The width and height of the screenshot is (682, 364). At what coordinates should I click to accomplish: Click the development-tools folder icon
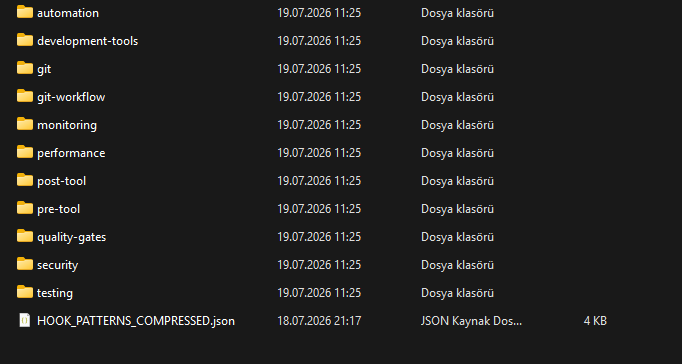(x=25, y=40)
